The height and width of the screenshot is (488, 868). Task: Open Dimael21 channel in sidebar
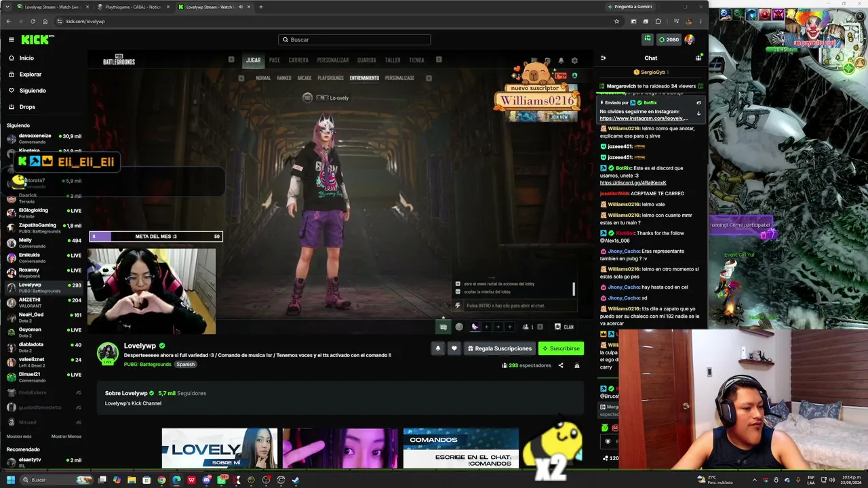pos(43,377)
